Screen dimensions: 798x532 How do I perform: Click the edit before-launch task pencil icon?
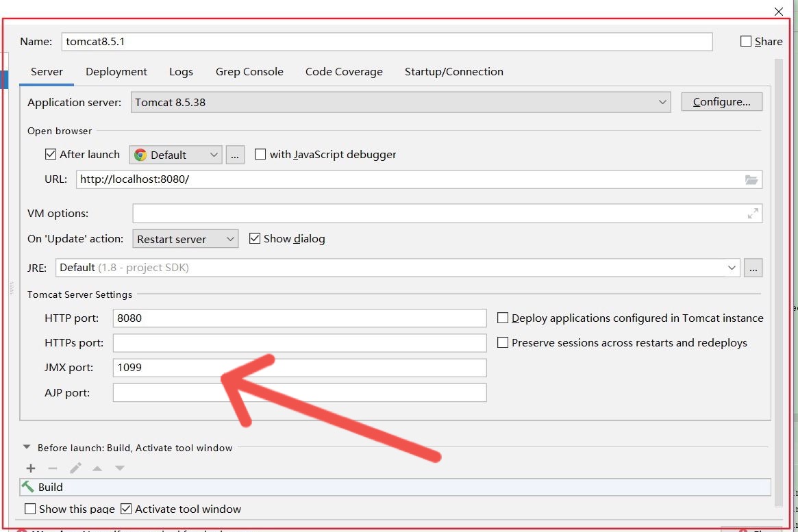[75, 468]
